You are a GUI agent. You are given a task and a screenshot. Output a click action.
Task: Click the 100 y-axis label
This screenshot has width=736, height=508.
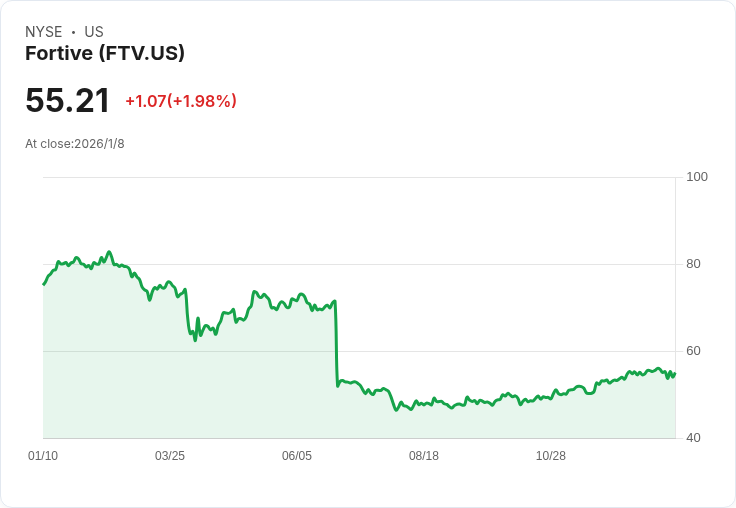click(697, 177)
